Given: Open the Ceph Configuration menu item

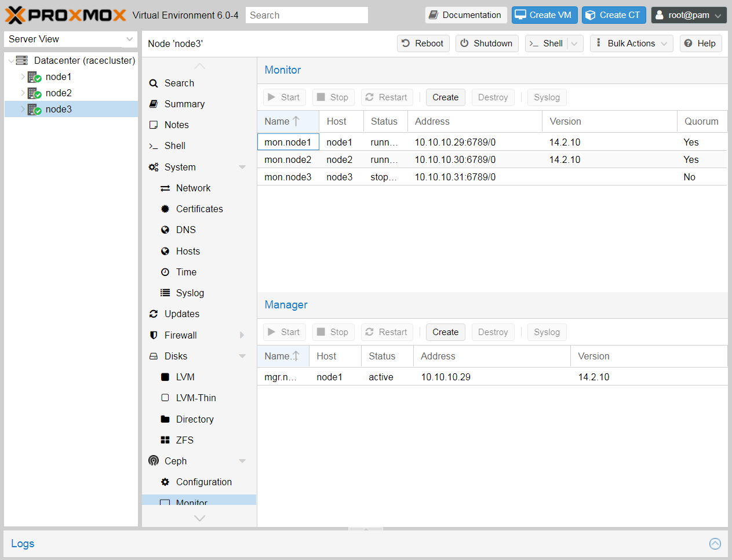Looking at the screenshot, I should 199,482.
